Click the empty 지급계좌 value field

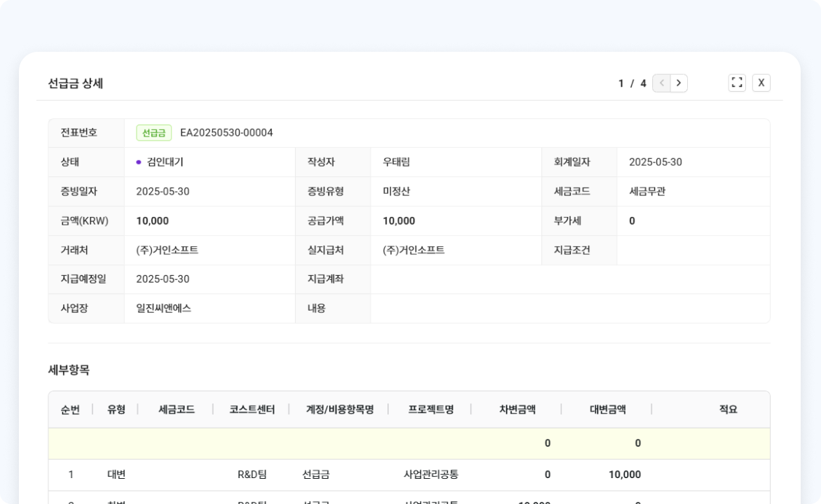569,279
